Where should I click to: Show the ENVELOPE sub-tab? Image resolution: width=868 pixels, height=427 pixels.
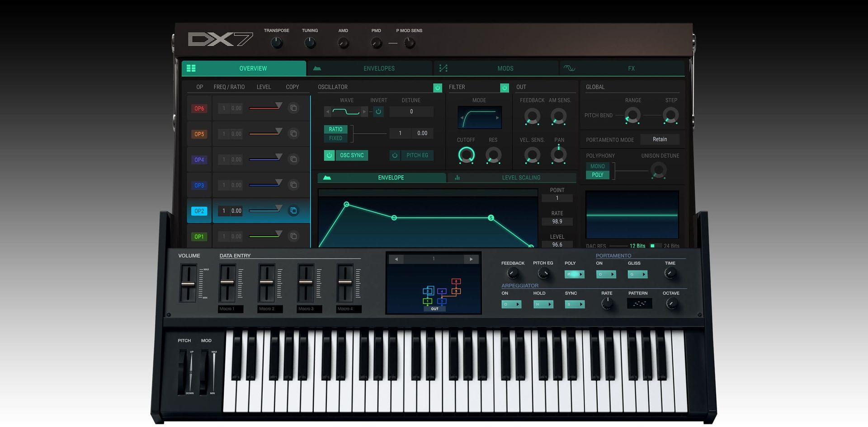click(x=382, y=178)
